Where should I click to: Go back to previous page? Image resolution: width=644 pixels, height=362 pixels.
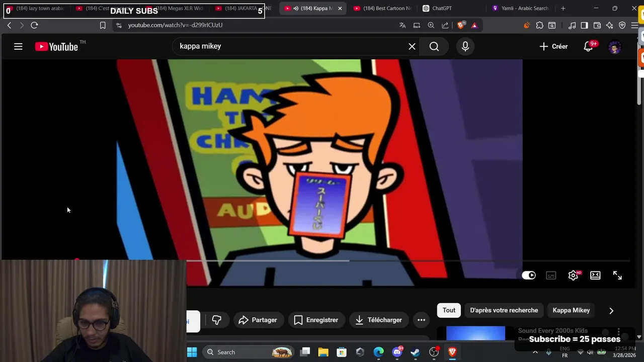9,25
